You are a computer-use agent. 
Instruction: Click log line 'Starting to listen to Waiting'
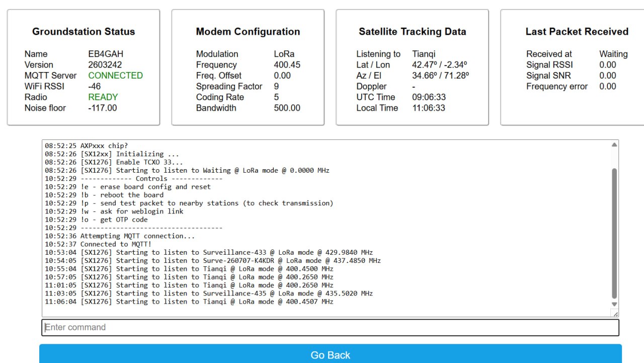tap(187, 171)
